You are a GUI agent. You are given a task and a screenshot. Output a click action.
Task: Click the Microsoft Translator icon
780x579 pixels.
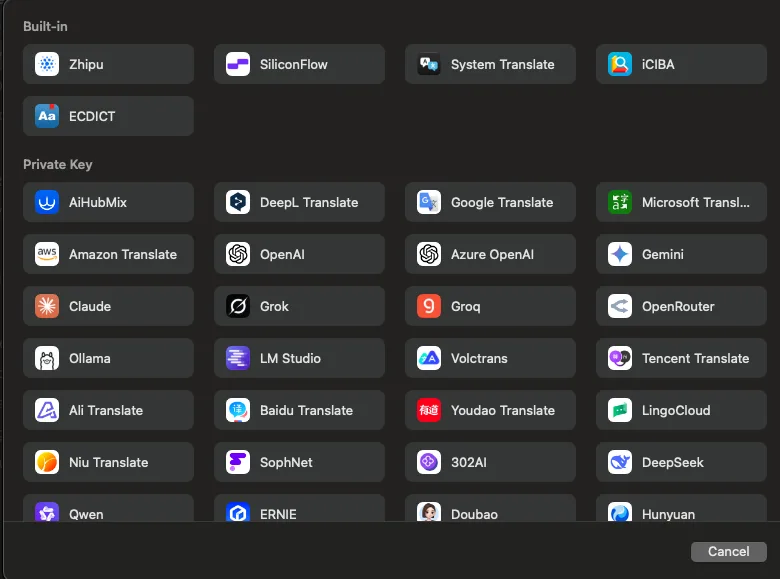click(x=620, y=202)
